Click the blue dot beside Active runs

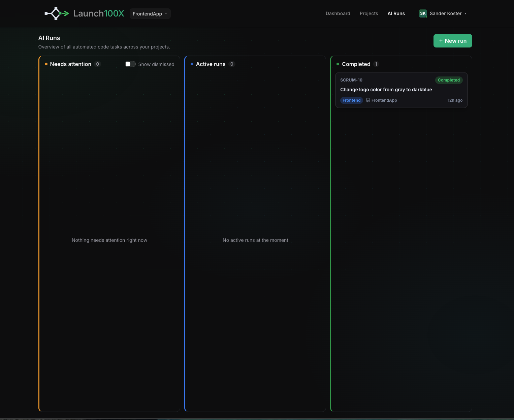pyautogui.click(x=192, y=64)
